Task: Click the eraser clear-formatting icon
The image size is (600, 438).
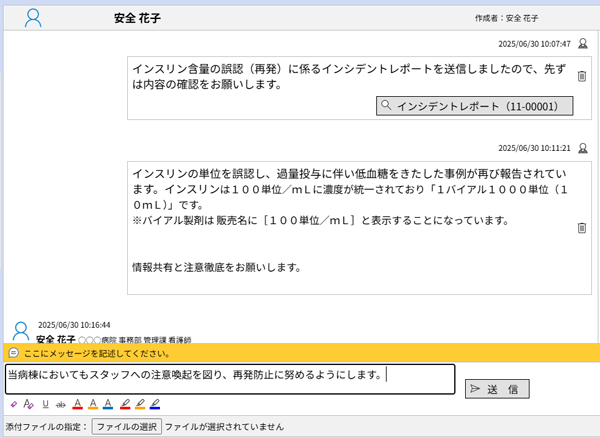Action: tap(13, 404)
